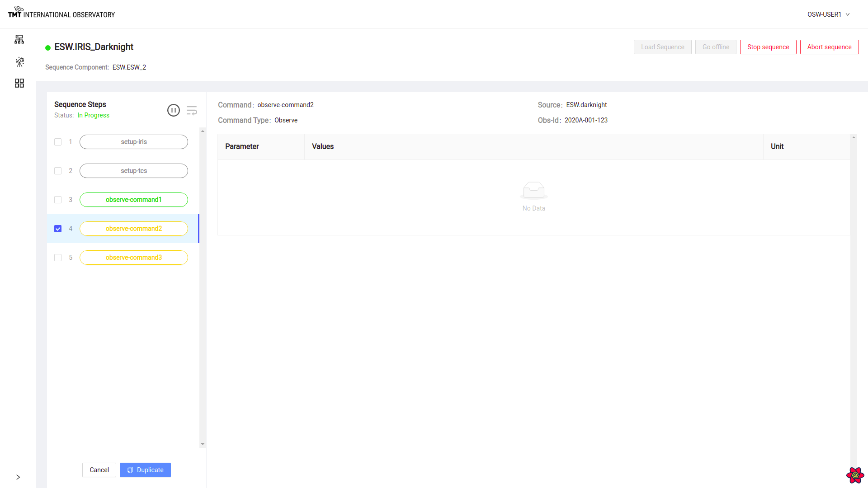868x488 pixels.
Task: Expand the sidebar with bottom chevron
Action: click(x=18, y=477)
